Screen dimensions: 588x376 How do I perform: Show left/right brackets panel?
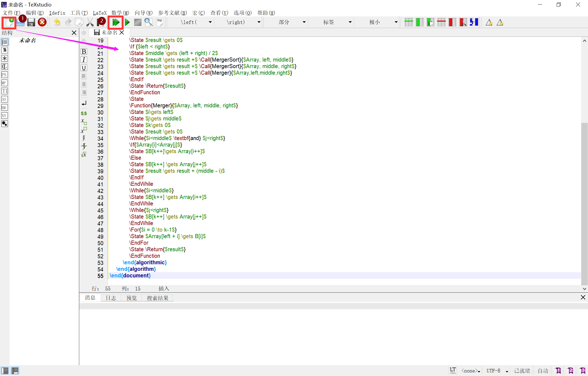[5, 66]
